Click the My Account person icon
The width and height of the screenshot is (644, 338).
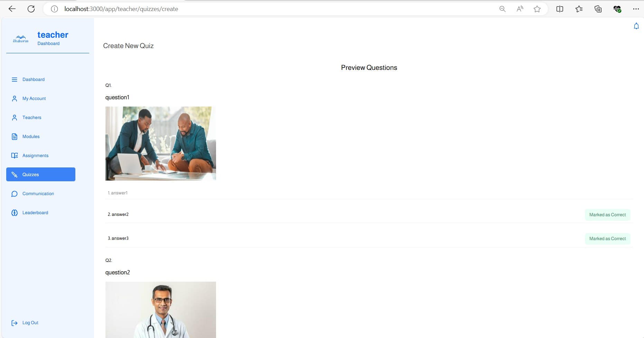tap(15, 99)
